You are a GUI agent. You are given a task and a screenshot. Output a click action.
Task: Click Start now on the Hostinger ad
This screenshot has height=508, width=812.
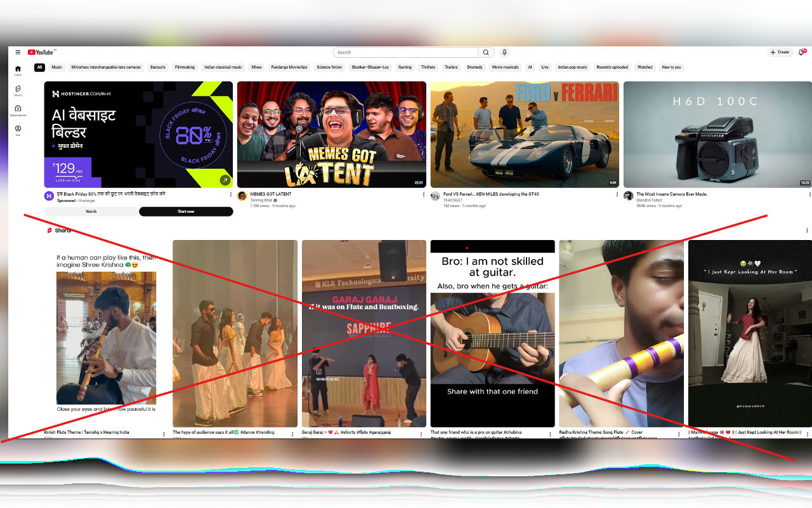click(x=186, y=211)
